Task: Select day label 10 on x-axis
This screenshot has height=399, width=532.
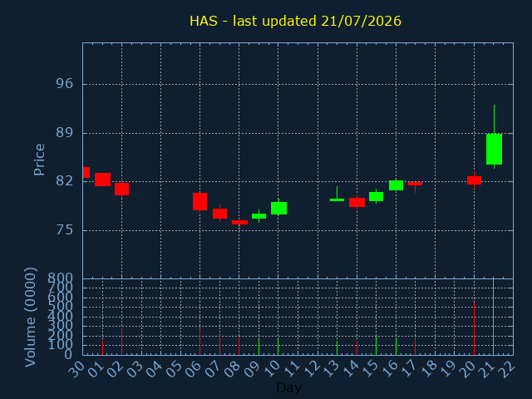Action: [x=273, y=368]
